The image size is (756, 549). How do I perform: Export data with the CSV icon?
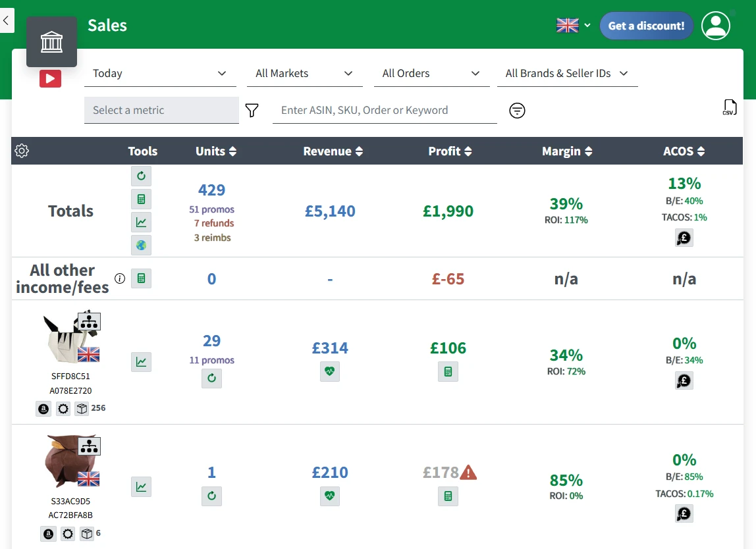[730, 107]
